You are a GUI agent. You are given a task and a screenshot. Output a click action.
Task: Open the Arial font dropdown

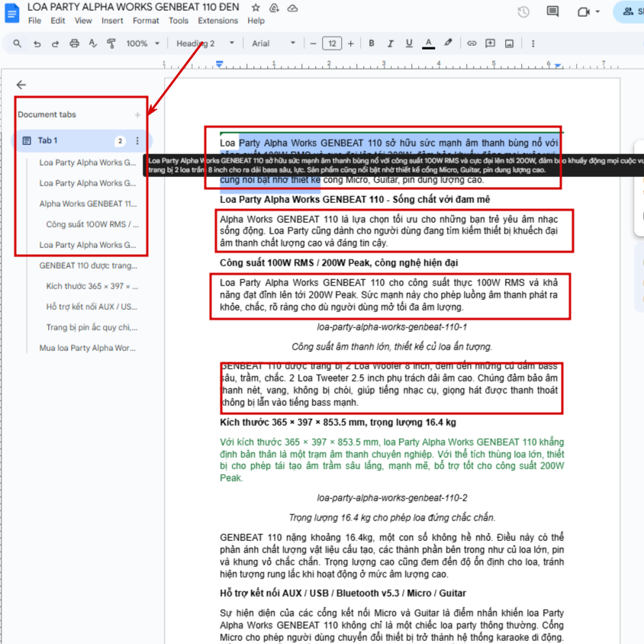[273, 43]
